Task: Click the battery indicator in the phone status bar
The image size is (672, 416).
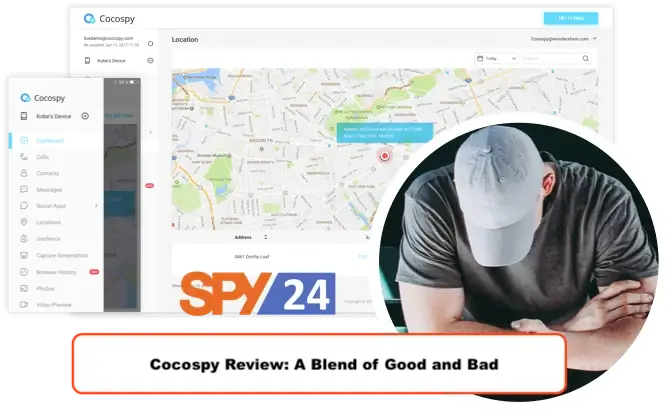Action: pos(134,81)
